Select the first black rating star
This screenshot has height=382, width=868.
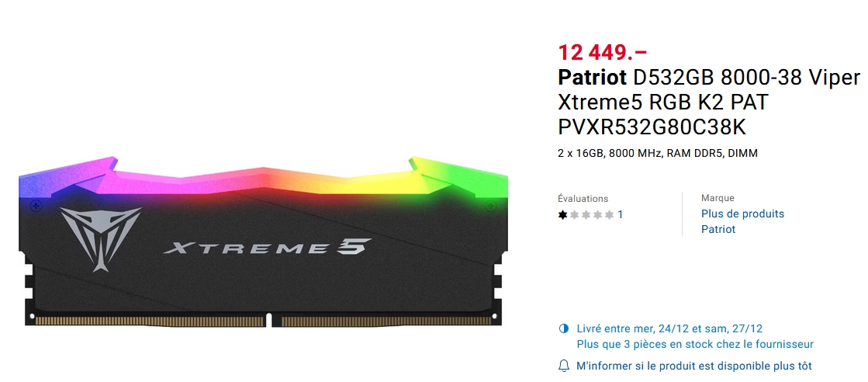pos(563,214)
